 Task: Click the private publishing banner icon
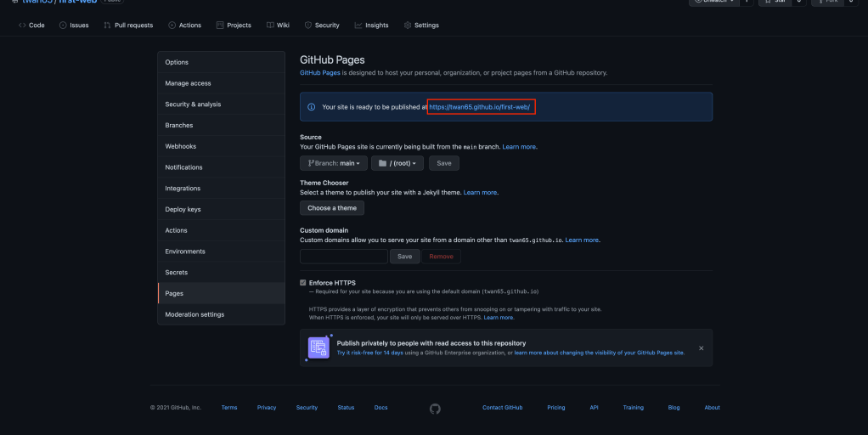click(318, 347)
